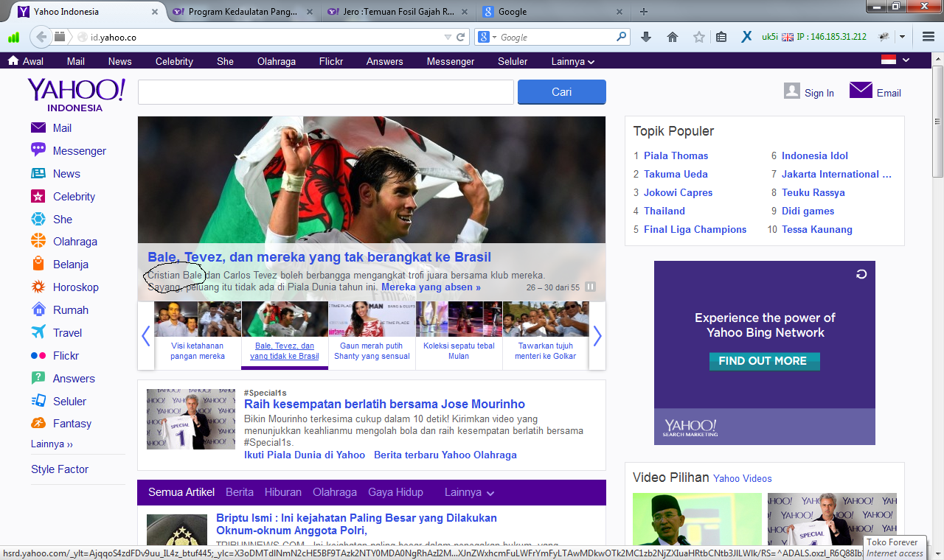
Task: Open the Yahoo Videos link
Action: click(x=743, y=479)
